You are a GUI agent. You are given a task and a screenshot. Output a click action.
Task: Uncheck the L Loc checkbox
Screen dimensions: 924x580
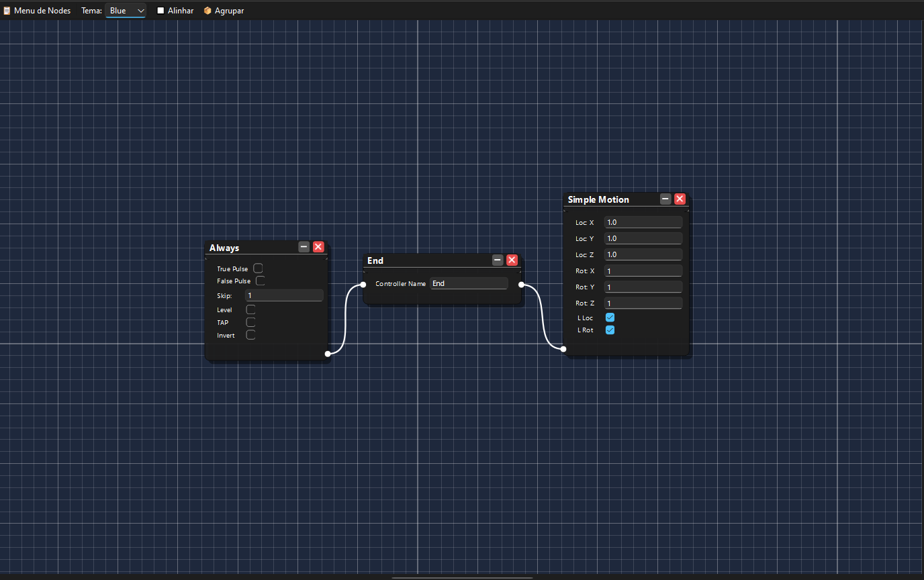(610, 318)
